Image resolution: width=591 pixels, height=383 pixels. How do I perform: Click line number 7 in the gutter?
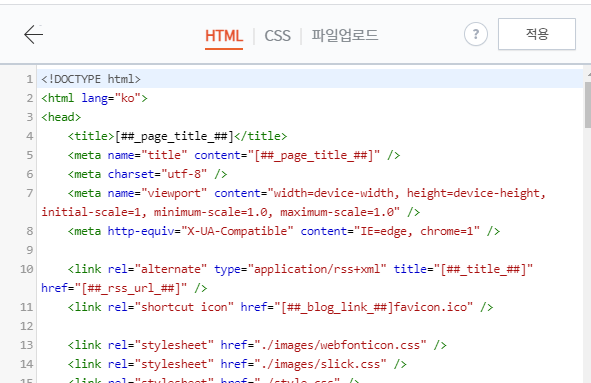click(x=30, y=193)
